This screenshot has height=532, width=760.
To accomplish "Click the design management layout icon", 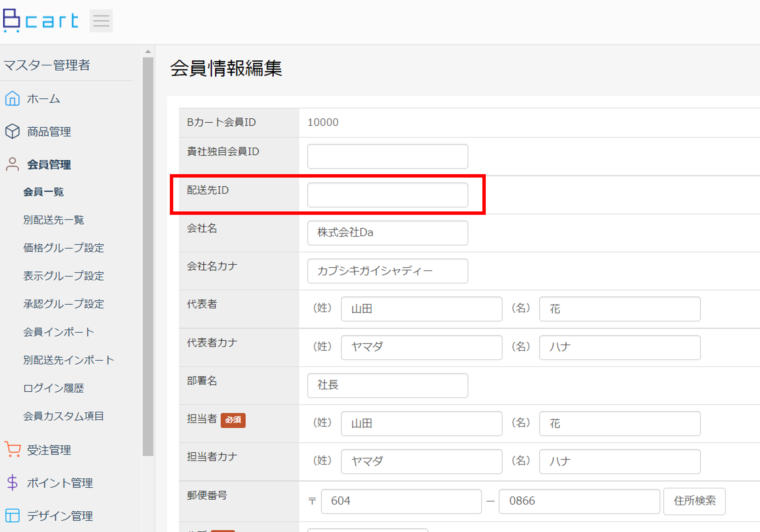I will tap(13, 515).
